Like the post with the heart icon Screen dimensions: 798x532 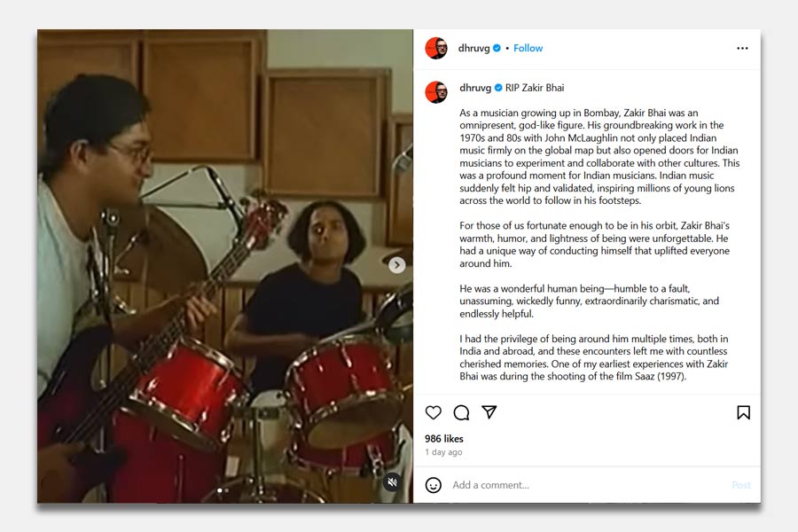tap(433, 412)
